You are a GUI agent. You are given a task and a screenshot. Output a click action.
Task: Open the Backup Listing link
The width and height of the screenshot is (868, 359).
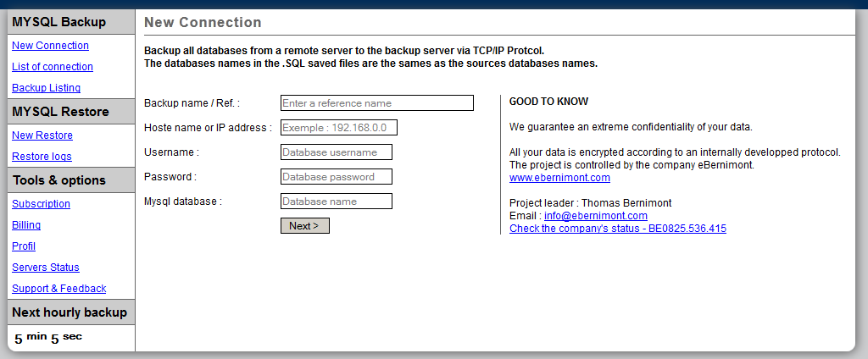coord(47,88)
